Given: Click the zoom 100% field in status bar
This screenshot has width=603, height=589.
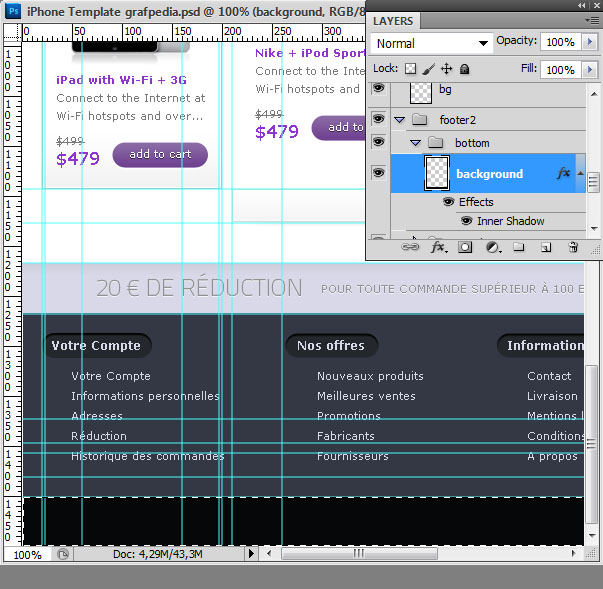Looking at the screenshot, I should tap(27, 554).
